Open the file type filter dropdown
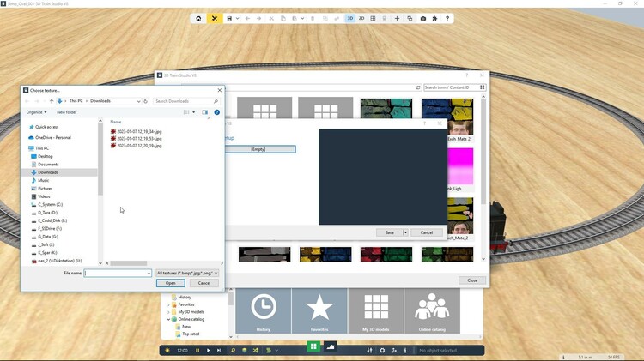The image size is (644, 361). tap(186, 273)
